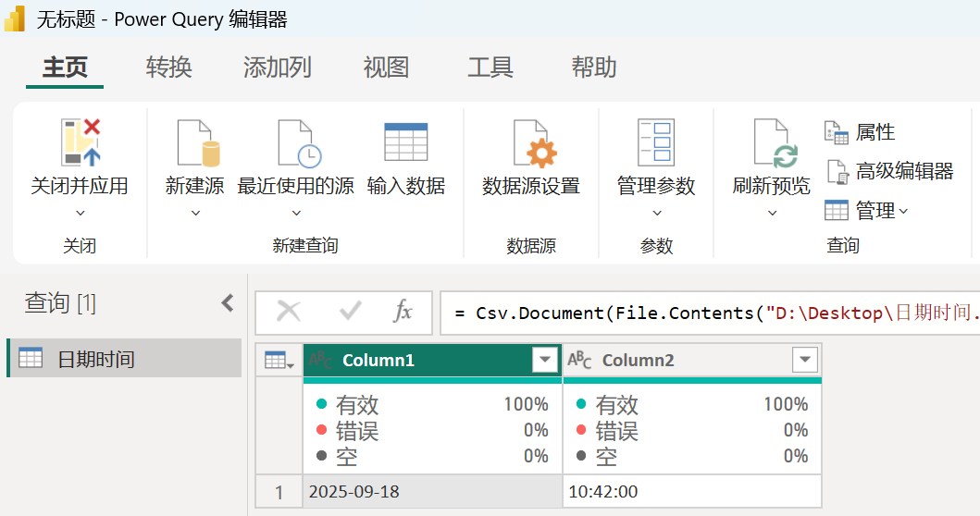Select the 日期时间 query in the pane
The width and height of the screenshot is (980, 516).
pyautogui.click(x=124, y=359)
